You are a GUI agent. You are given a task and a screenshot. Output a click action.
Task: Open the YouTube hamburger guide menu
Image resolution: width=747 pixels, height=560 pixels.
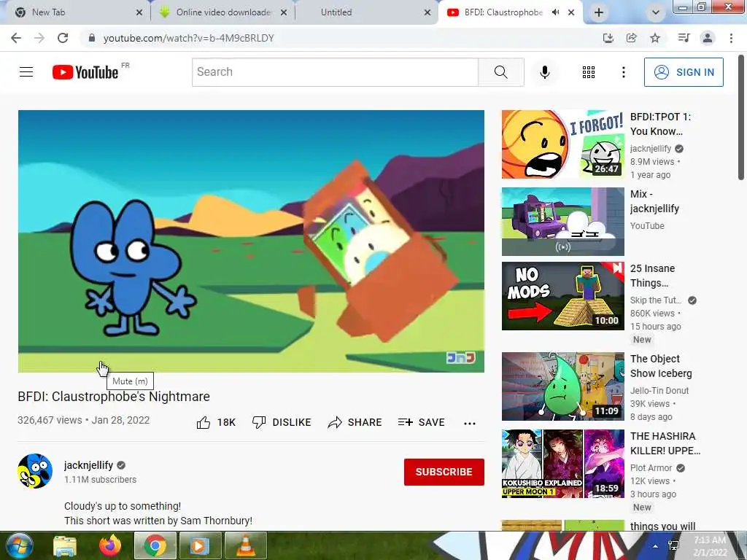(x=26, y=72)
